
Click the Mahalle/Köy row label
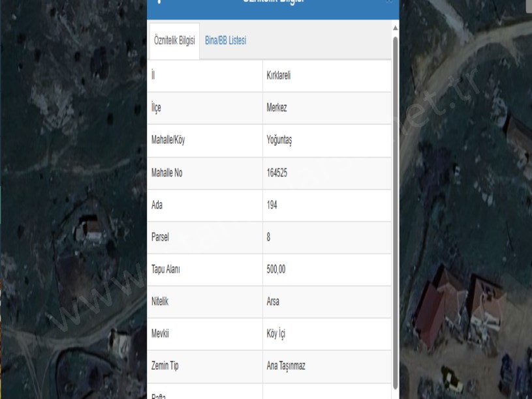point(172,140)
